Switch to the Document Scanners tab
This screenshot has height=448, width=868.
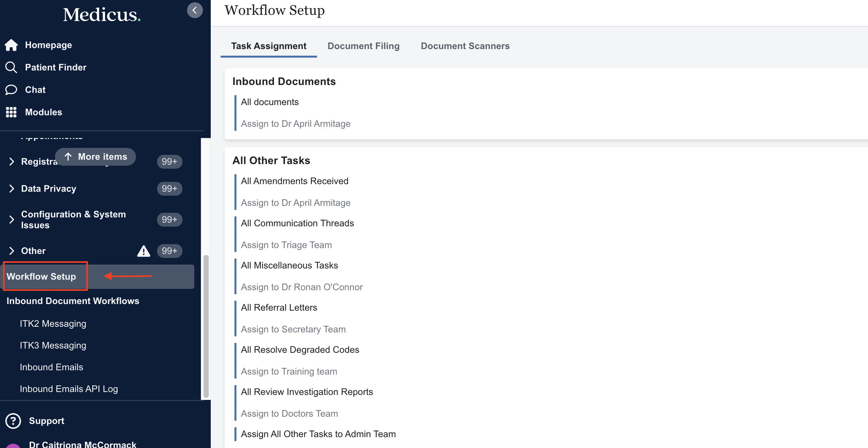(465, 46)
